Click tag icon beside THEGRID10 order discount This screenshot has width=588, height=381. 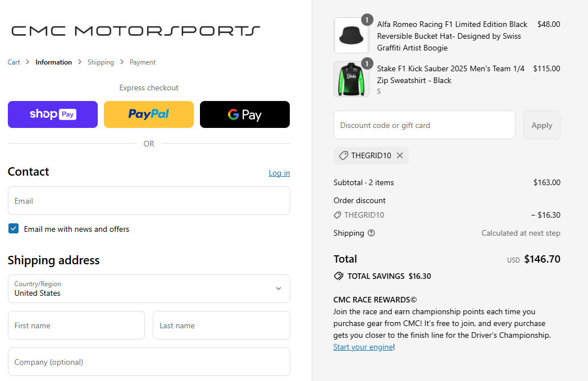click(x=337, y=215)
